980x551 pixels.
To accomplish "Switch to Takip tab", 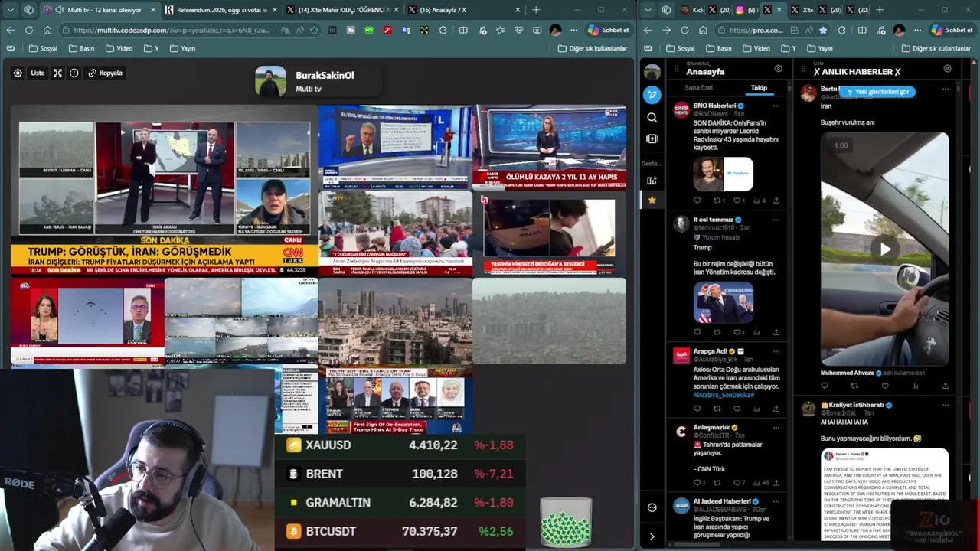I will pyautogui.click(x=759, y=88).
